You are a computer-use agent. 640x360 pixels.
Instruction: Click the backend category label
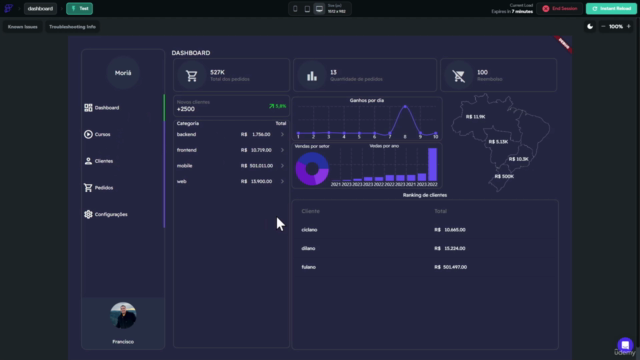pos(186,134)
